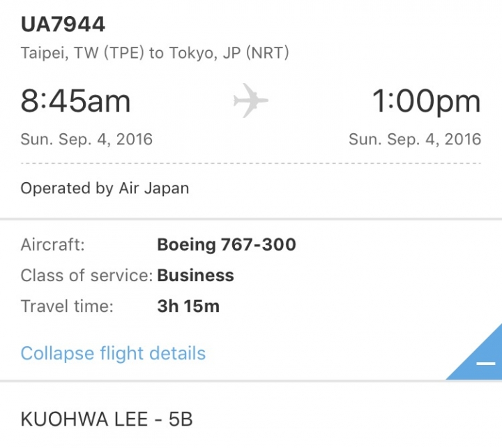Screen dimensions: 502x448
Task: Click the airplane icon between flight times
Action: [x=250, y=100]
